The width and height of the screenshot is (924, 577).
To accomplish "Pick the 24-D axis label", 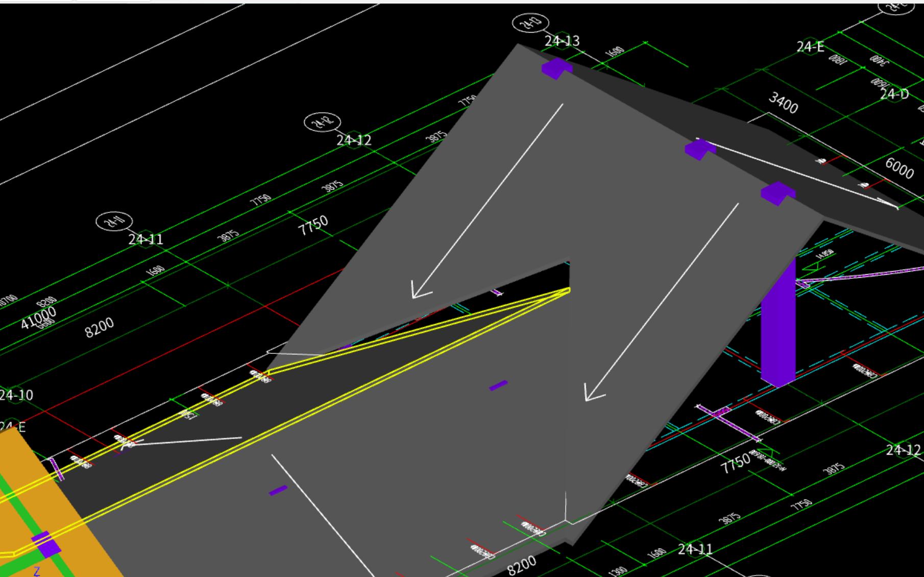I will [x=894, y=94].
